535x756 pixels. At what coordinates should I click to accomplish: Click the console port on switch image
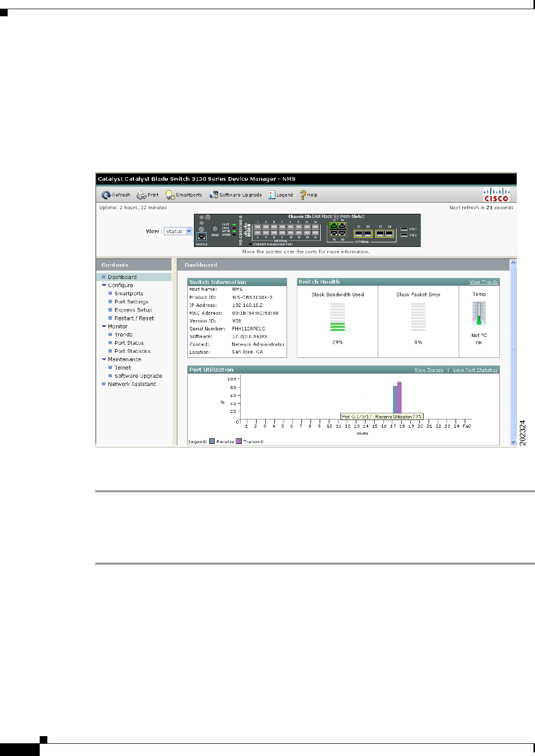pyautogui.click(x=201, y=237)
